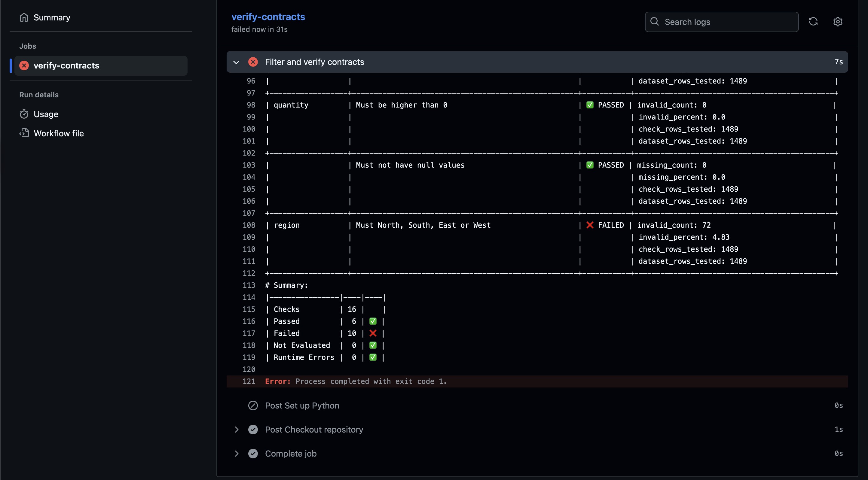Collapse the Filter and verify contracts step
Image resolution: width=868 pixels, height=480 pixels.
tap(236, 62)
